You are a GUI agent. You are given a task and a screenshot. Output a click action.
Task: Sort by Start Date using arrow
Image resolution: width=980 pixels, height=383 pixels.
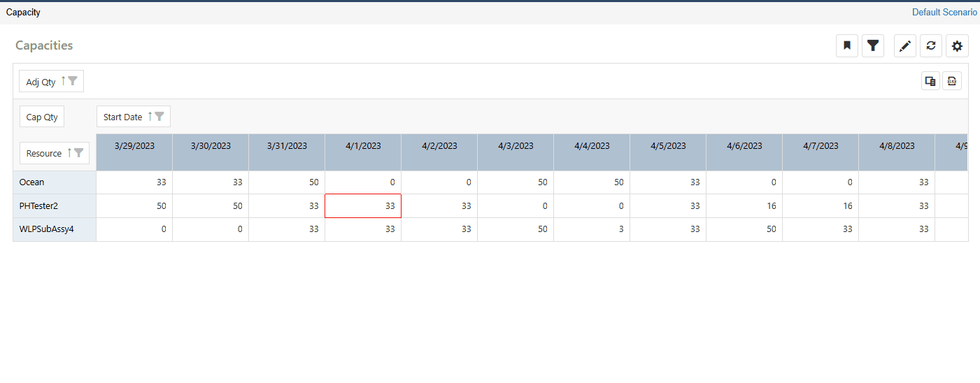click(x=150, y=117)
